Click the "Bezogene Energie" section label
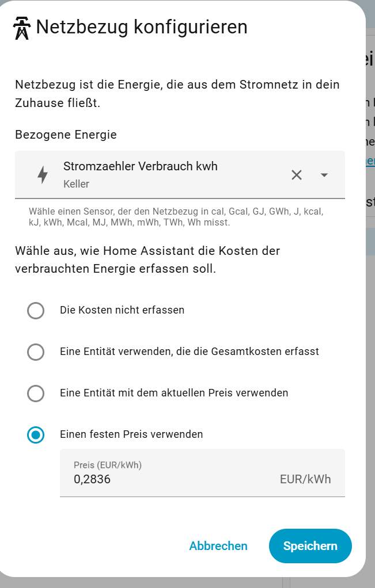Viewport: 375px width, 588px height. [x=66, y=135]
